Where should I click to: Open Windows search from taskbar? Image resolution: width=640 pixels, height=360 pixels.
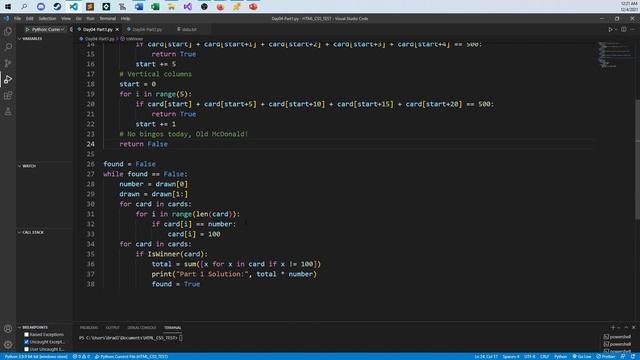[24, 7]
